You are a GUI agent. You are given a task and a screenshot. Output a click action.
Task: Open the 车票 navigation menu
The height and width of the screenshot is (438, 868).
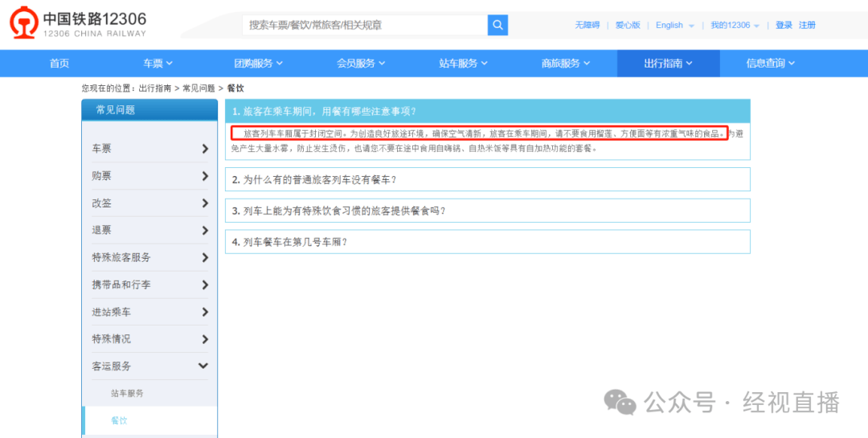pyautogui.click(x=158, y=63)
